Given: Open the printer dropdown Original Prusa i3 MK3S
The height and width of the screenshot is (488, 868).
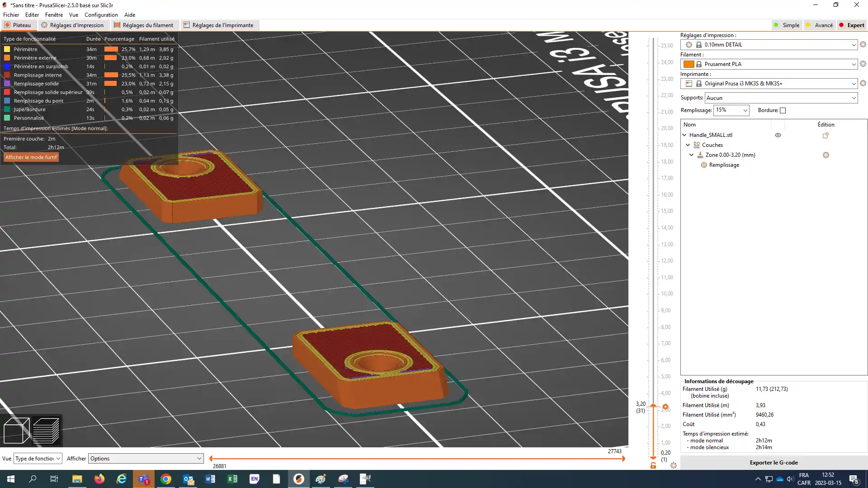Looking at the screenshot, I should pos(769,84).
